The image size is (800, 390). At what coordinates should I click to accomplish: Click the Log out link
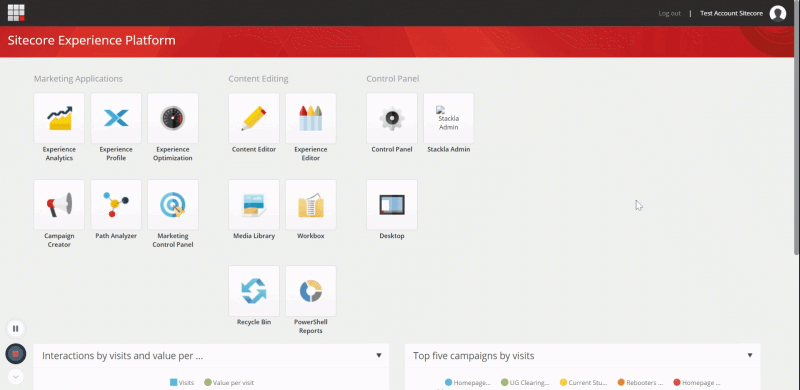[669, 13]
